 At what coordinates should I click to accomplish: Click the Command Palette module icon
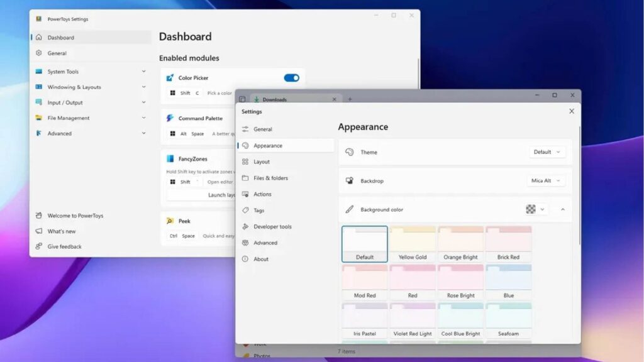coord(170,118)
